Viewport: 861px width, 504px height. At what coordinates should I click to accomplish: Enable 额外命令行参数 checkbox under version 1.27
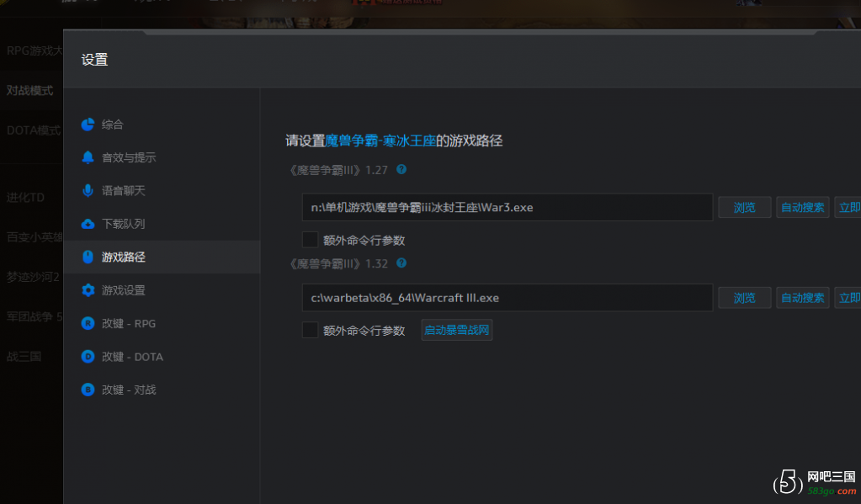point(311,240)
